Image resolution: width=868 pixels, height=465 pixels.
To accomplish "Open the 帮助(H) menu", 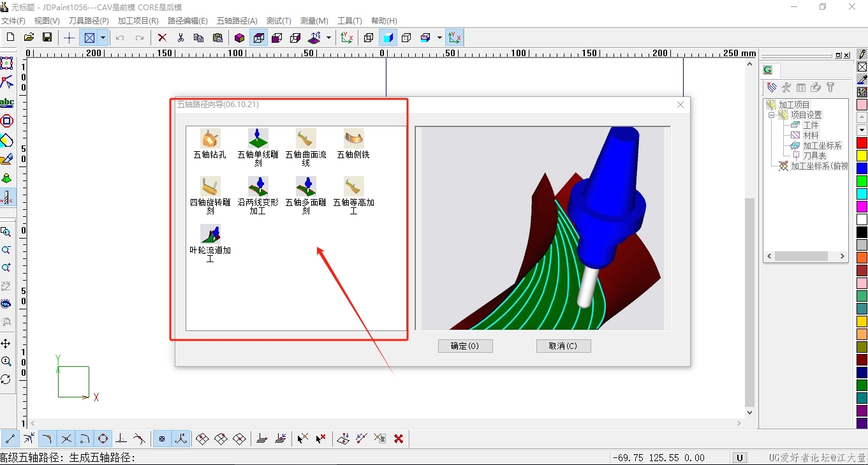I will (x=384, y=21).
